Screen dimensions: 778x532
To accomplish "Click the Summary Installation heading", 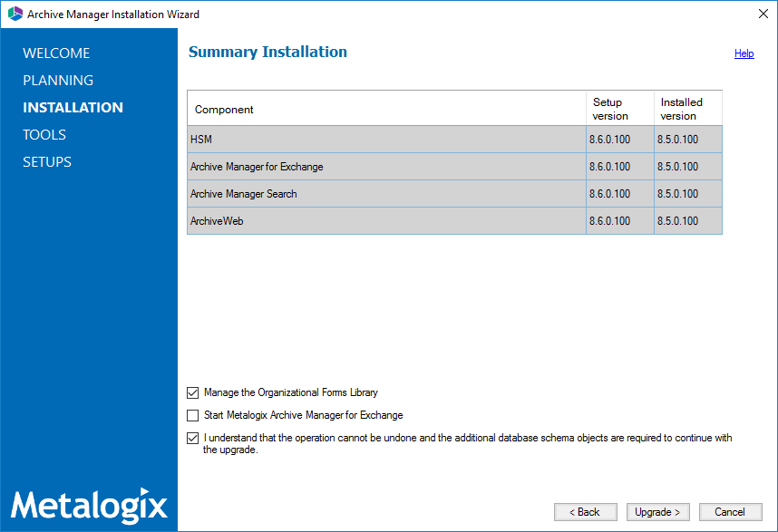I will (x=267, y=52).
